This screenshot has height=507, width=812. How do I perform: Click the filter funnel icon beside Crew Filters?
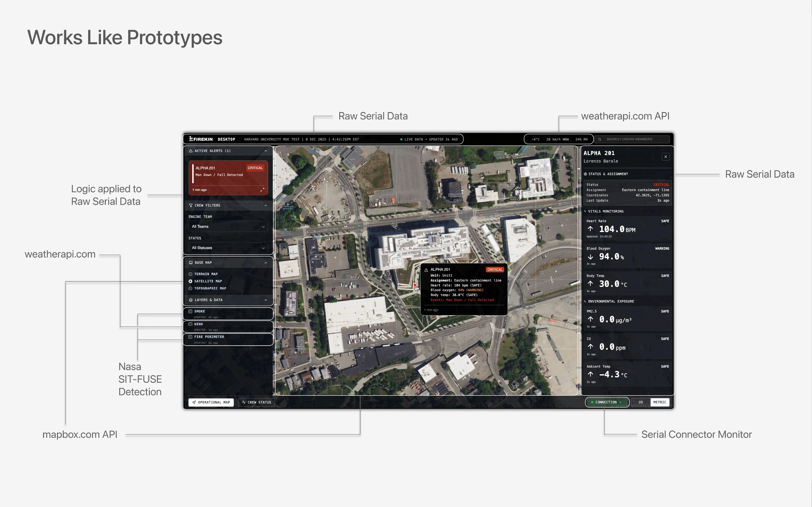(x=191, y=205)
